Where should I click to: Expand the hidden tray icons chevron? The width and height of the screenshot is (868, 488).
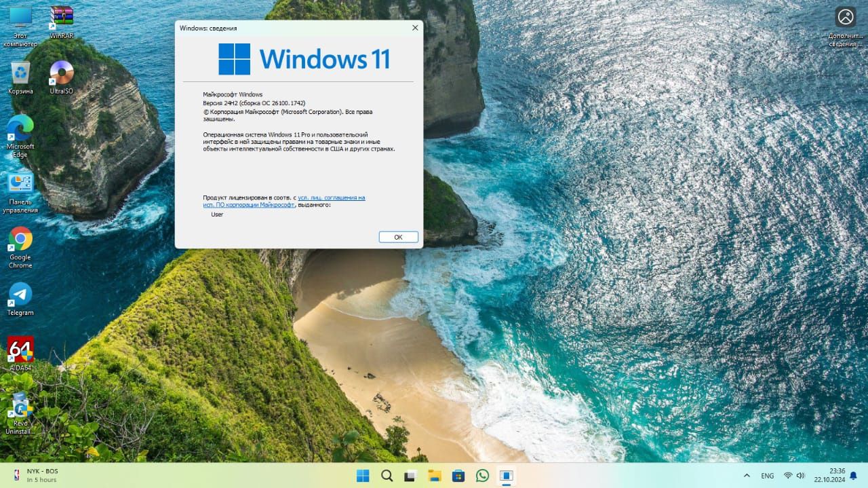pyautogui.click(x=747, y=476)
